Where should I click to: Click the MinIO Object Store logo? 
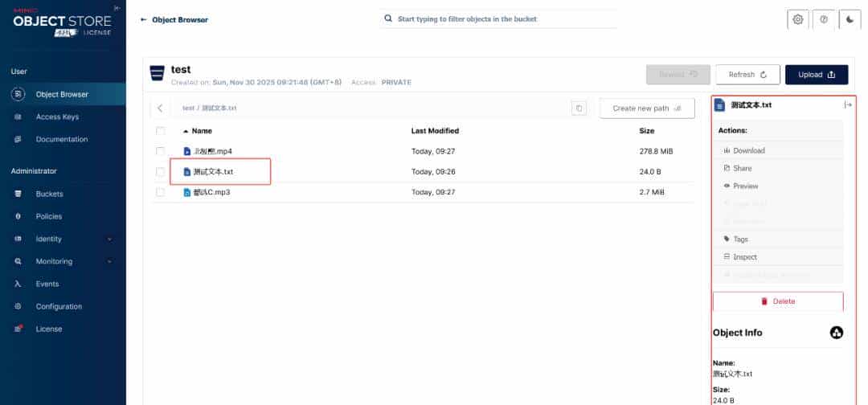pos(62,22)
